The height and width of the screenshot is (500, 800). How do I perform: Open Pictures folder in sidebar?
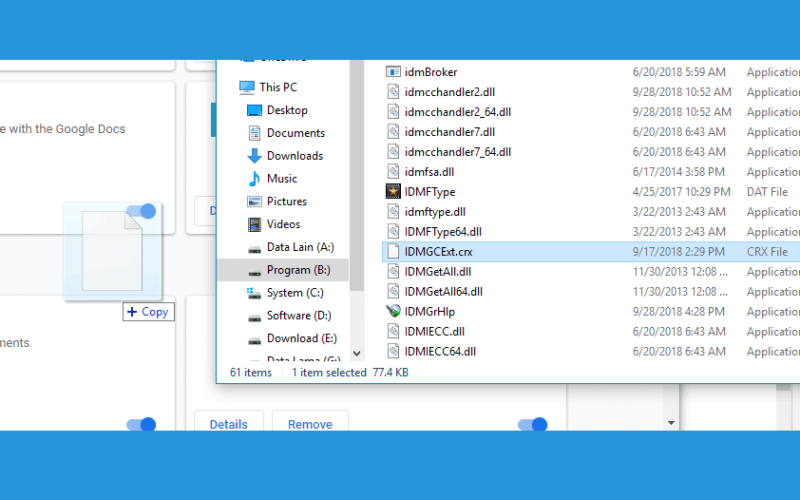point(287,202)
